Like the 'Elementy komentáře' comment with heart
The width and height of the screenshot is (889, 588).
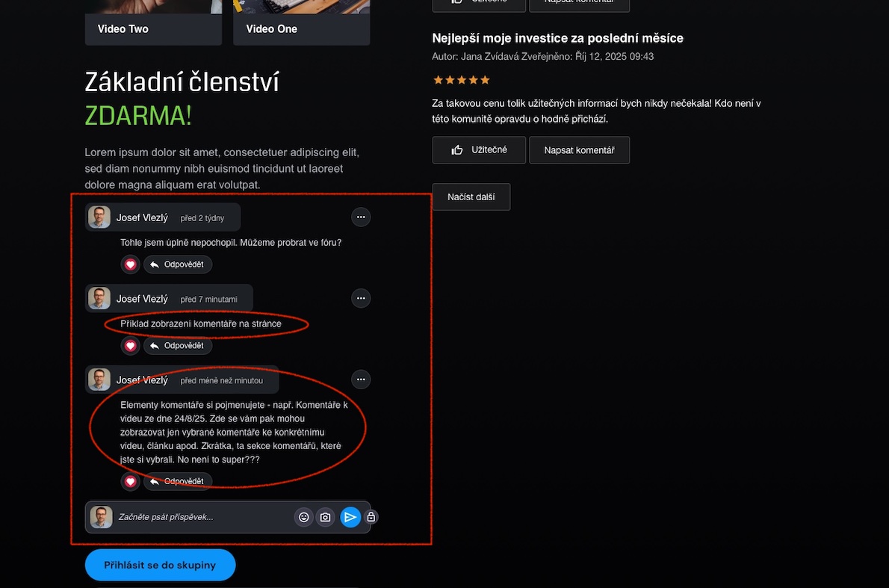click(x=131, y=481)
